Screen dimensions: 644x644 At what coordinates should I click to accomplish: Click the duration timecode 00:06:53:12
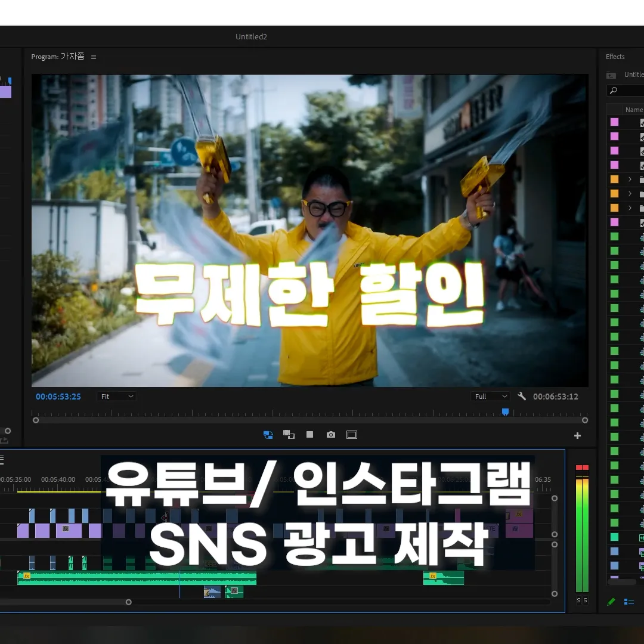555,397
